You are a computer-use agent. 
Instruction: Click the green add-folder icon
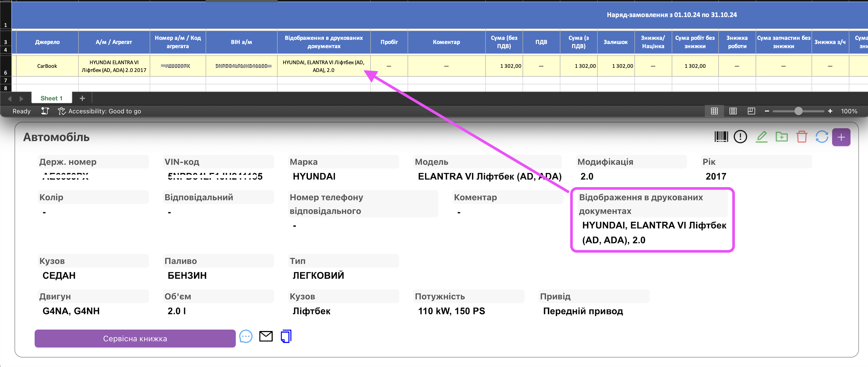click(x=782, y=137)
